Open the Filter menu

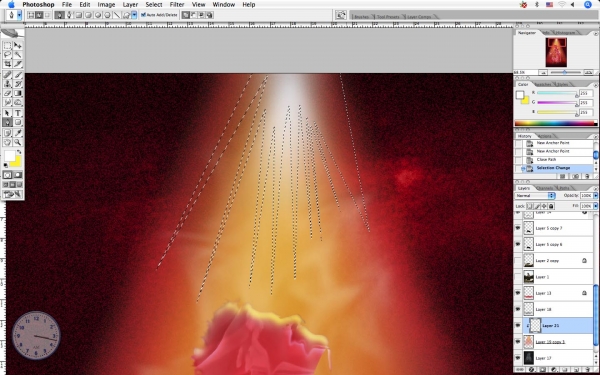[177, 5]
